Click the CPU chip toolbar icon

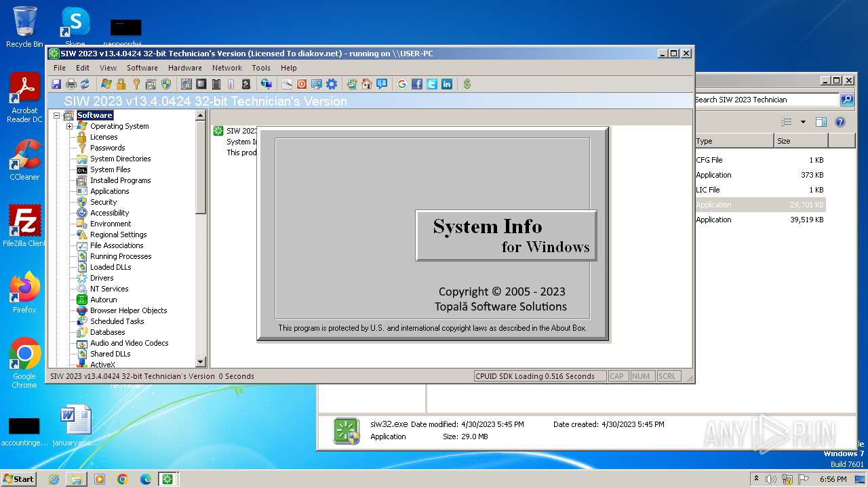coord(201,84)
